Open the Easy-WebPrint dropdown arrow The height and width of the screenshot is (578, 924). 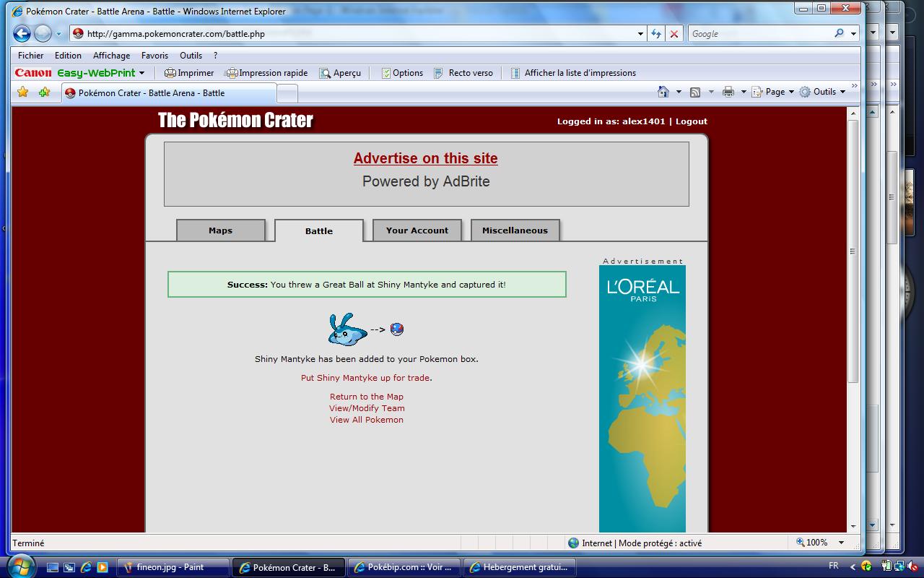(x=142, y=73)
